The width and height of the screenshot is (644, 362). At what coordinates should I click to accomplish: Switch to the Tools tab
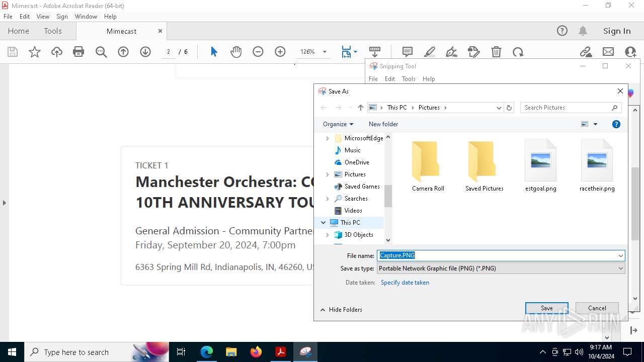point(53,31)
